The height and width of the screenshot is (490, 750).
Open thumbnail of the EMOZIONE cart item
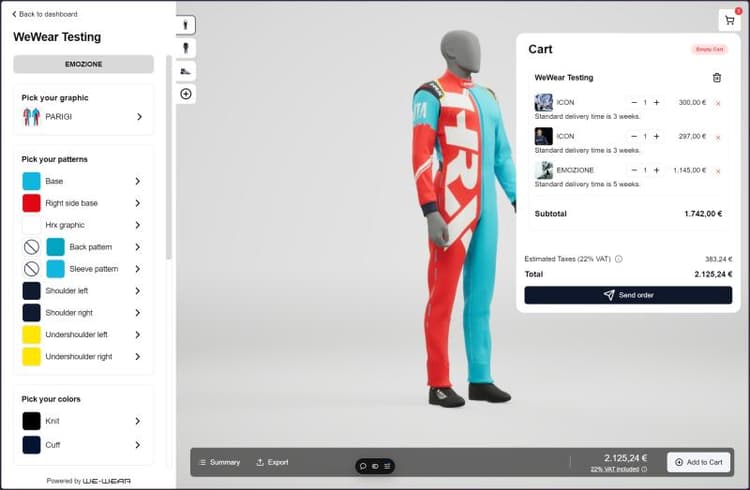click(543, 170)
